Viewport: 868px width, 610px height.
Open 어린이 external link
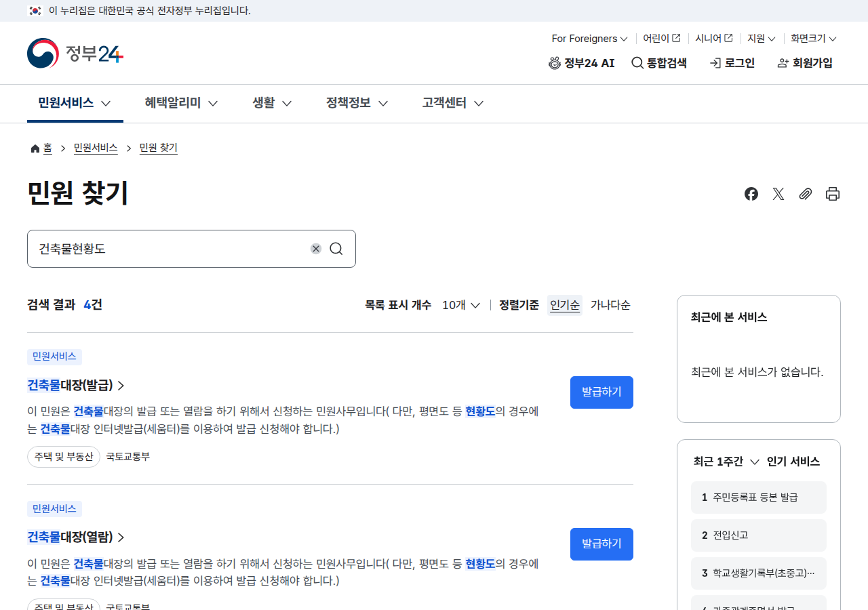point(662,39)
